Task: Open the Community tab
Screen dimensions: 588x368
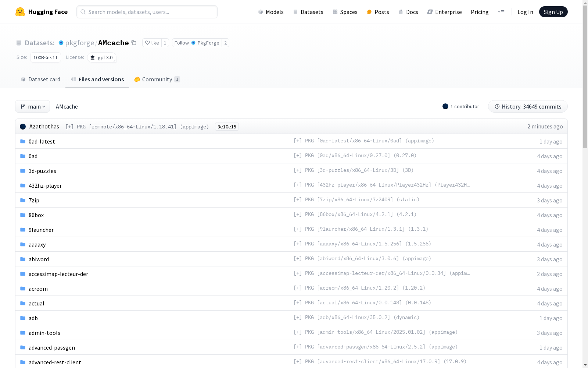Action: 157,79
